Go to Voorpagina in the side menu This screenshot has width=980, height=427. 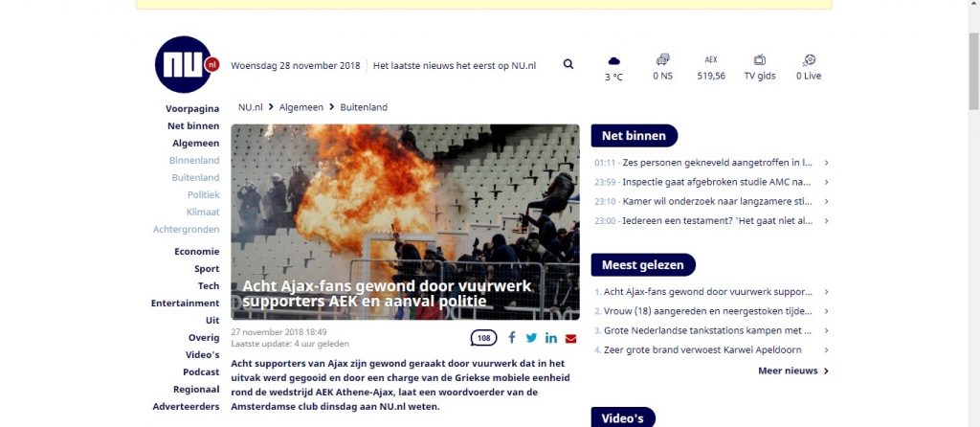(x=192, y=109)
